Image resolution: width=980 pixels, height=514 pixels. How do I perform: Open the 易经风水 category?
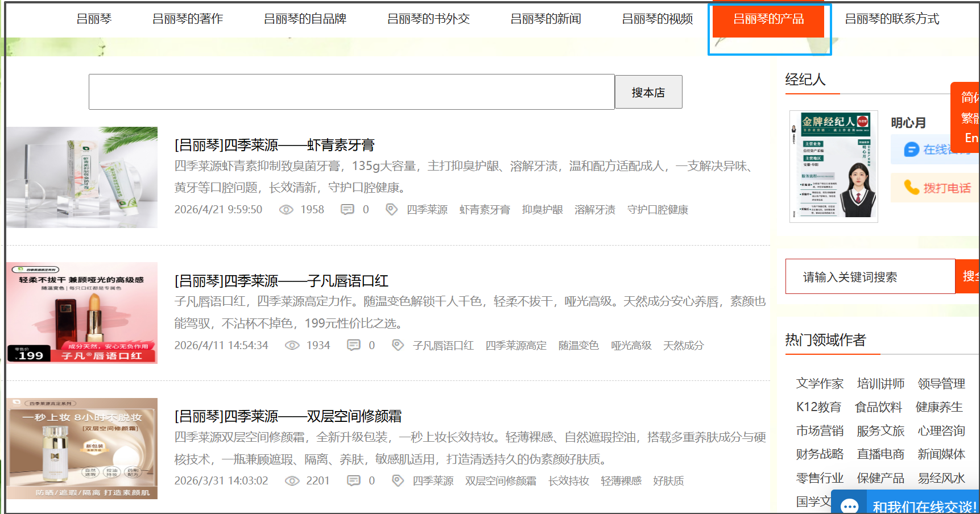point(941,478)
